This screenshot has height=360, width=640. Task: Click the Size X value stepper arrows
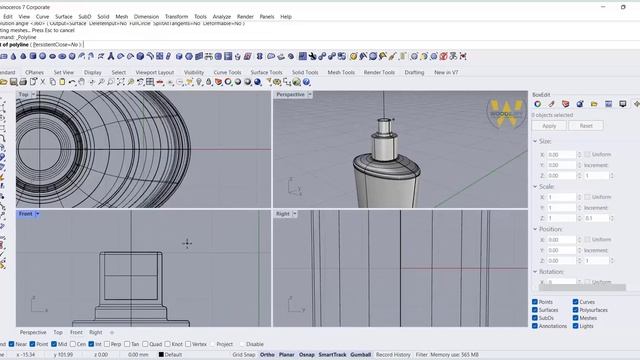pyautogui.click(x=579, y=155)
